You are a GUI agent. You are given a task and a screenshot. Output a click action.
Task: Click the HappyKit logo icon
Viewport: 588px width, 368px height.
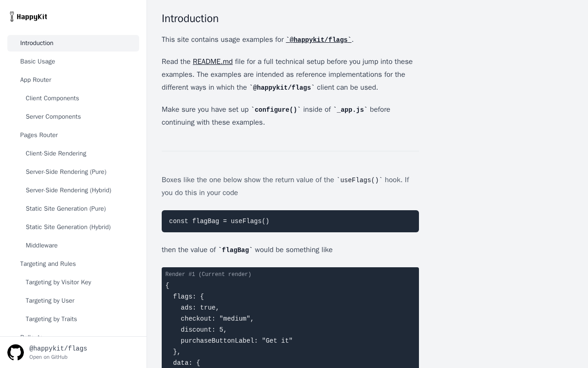(x=12, y=17)
